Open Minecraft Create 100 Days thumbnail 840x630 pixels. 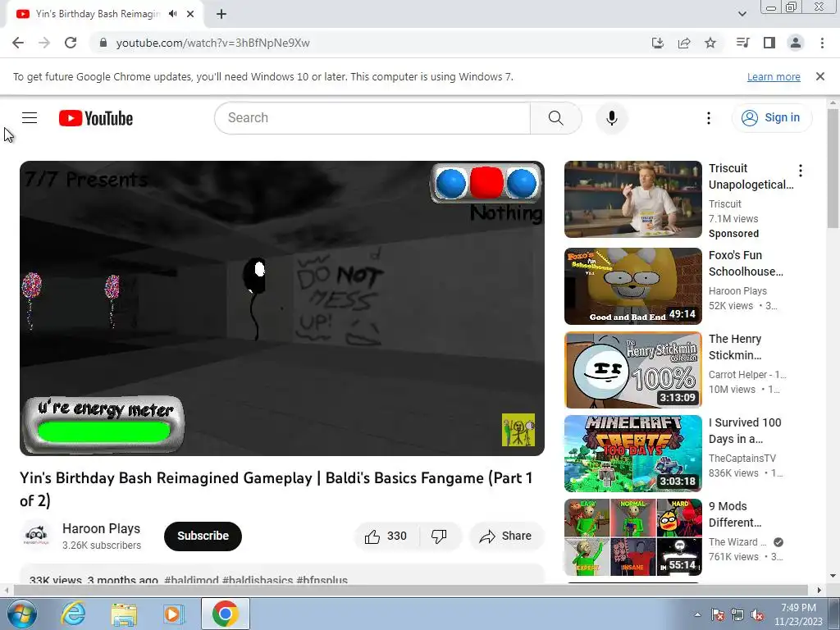pos(632,453)
